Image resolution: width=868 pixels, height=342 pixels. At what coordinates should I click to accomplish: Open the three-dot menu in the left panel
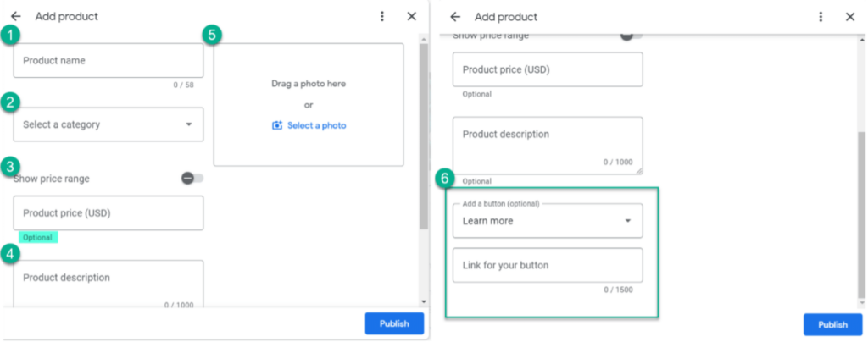coord(382,17)
